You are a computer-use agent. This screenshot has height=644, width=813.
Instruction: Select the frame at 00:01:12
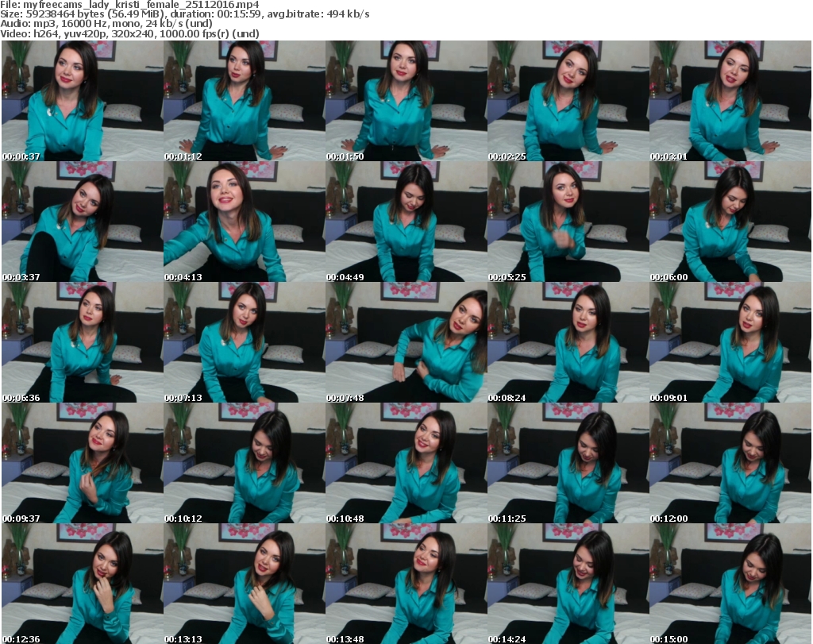[244, 101]
